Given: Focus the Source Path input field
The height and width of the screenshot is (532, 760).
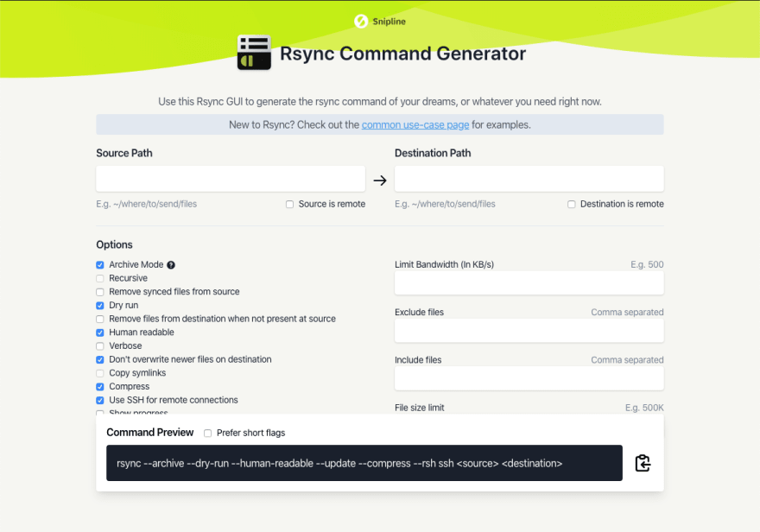Looking at the screenshot, I should click(231, 178).
